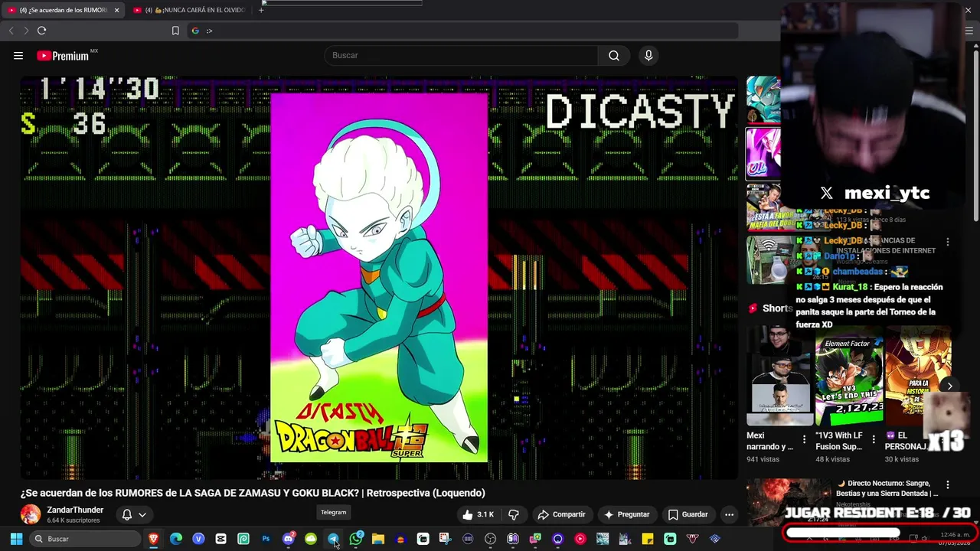This screenshot has width=980, height=551.
Task: Open WhatsApp from the taskbar
Action: 356,539
